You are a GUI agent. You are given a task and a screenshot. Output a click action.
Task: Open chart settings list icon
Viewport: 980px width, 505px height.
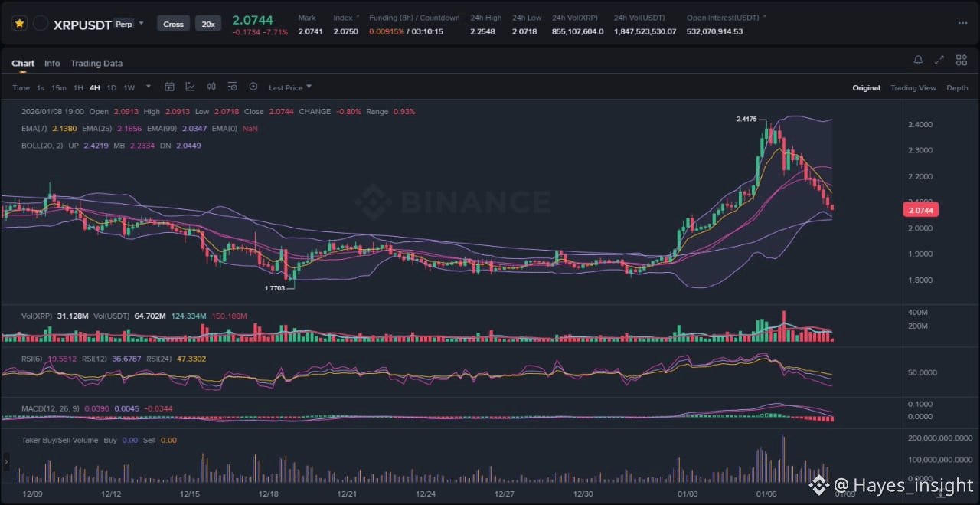coord(233,87)
